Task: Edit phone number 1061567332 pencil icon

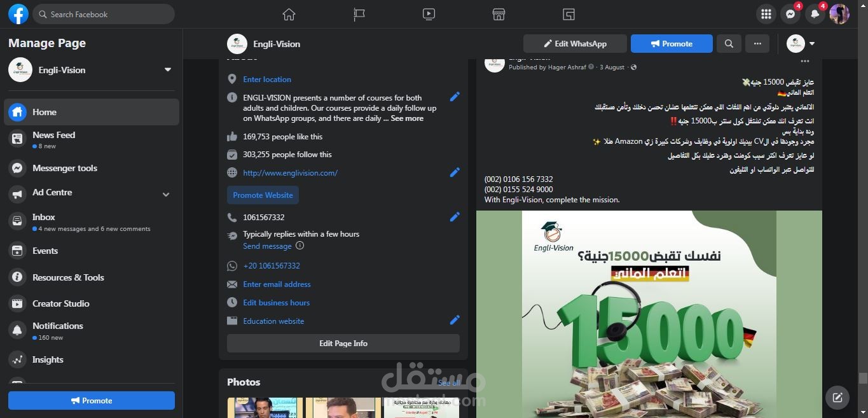Action: [x=455, y=217]
